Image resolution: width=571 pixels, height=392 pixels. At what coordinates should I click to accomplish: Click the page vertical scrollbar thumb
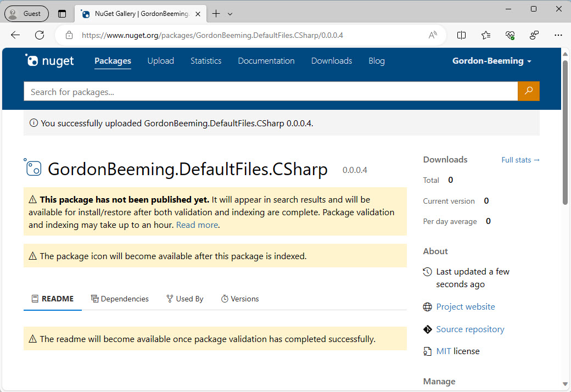pos(565,133)
